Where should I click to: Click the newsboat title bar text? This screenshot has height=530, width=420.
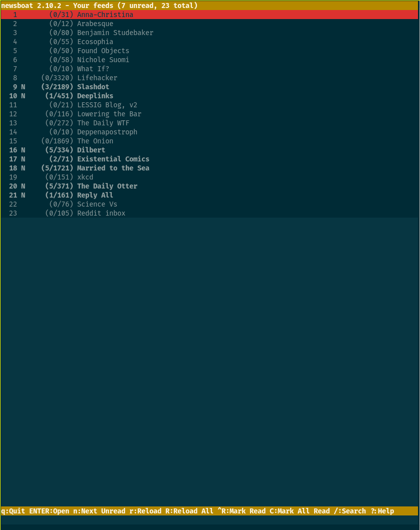(99, 6)
